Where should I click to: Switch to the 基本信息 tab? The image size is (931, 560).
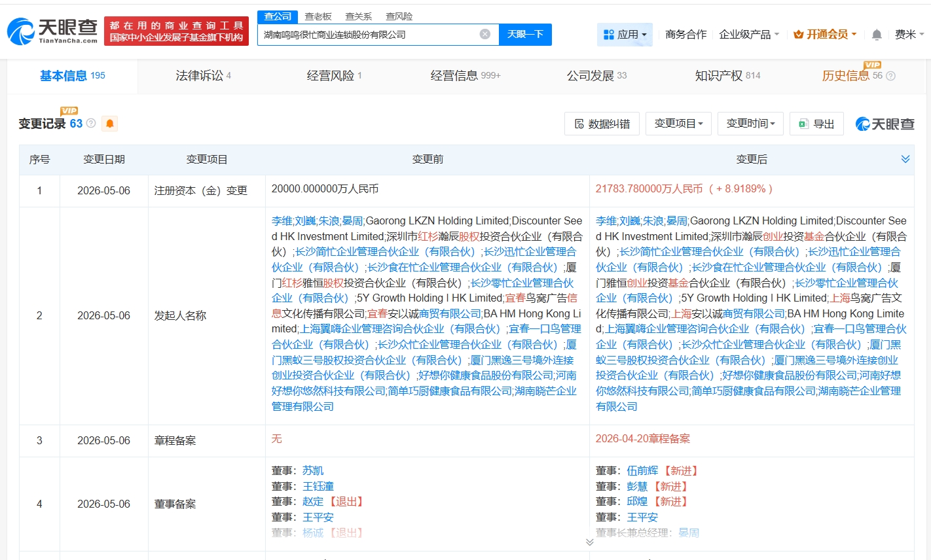tap(73, 76)
